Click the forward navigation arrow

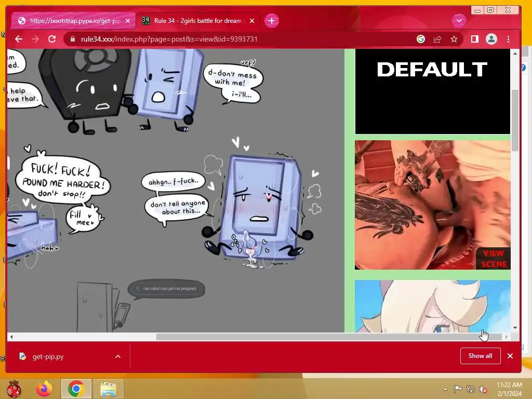point(35,39)
